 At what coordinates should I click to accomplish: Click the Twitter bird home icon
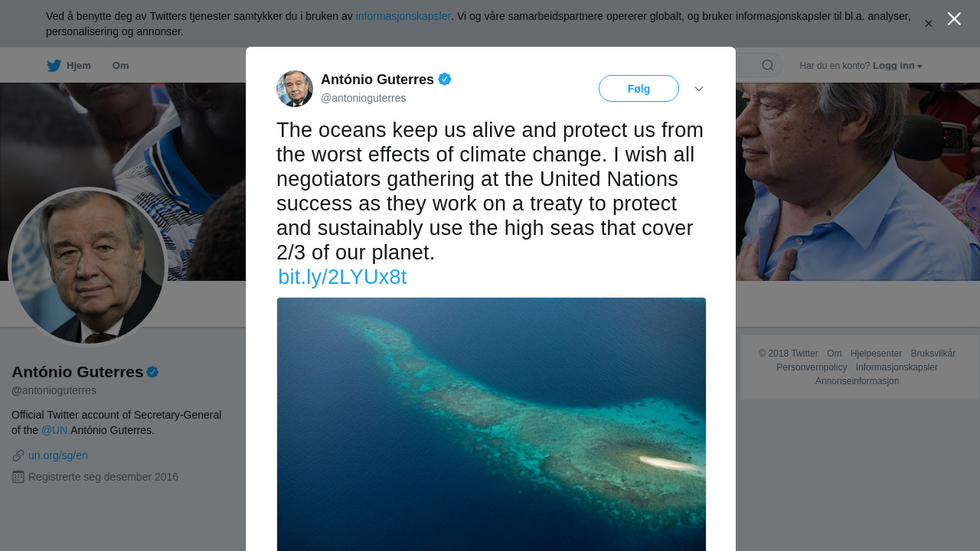pyautogui.click(x=54, y=66)
